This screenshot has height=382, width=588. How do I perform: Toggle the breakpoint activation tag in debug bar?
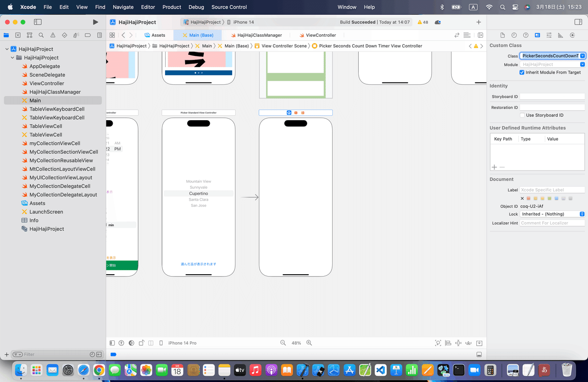(x=113, y=354)
